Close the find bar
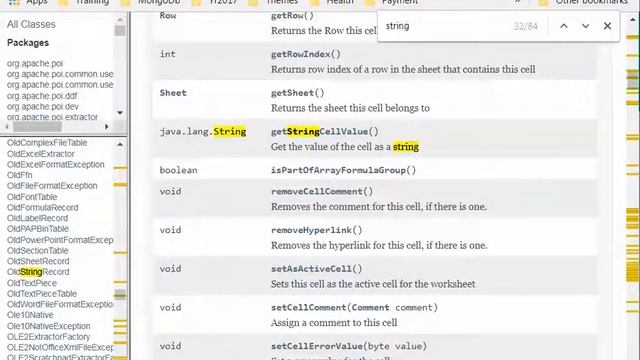640x360 pixels. (607, 26)
